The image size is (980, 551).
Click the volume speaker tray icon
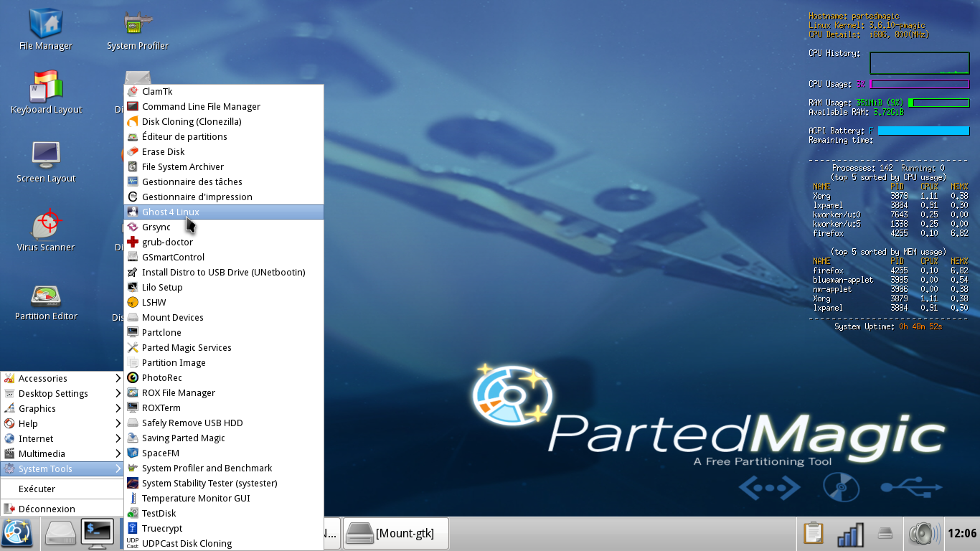923,534
